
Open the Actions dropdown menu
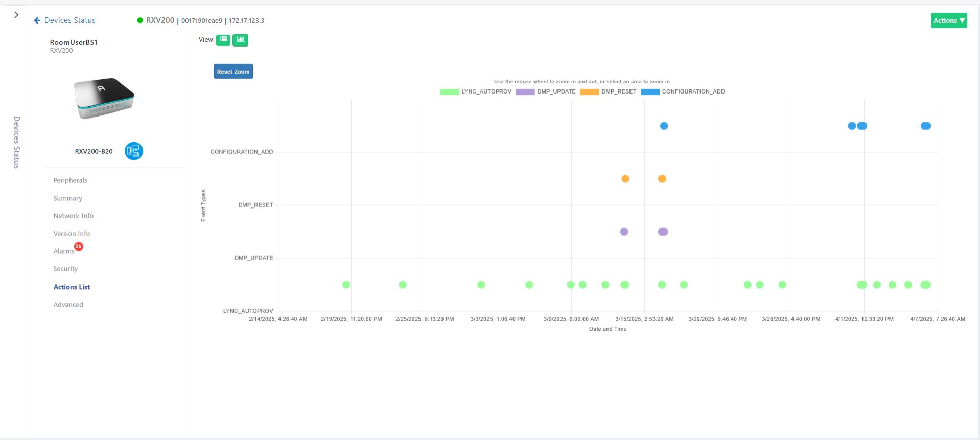click(948, 20)
